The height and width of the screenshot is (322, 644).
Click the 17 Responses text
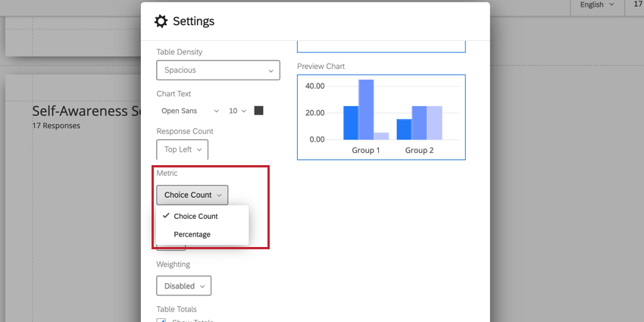[x=56, y=126]
